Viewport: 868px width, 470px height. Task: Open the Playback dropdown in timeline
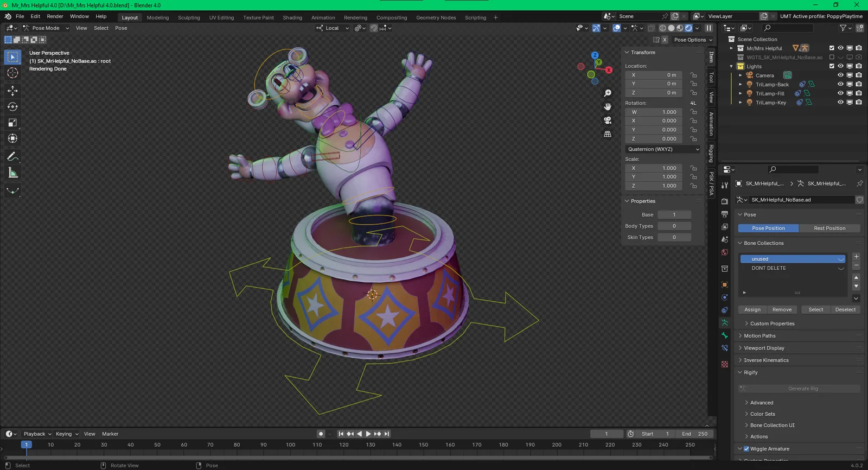pos(37,434)
